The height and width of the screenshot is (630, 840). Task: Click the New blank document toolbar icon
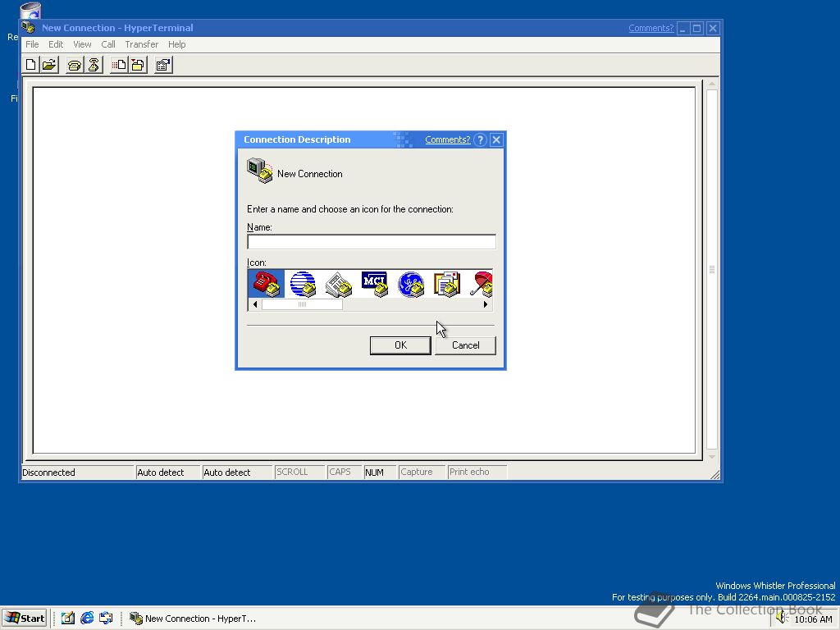pos(31,65)
